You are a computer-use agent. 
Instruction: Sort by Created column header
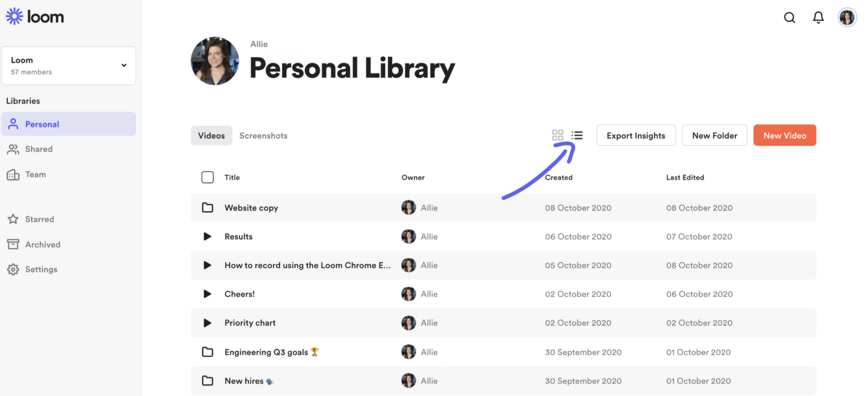click(x=558, y=177)
